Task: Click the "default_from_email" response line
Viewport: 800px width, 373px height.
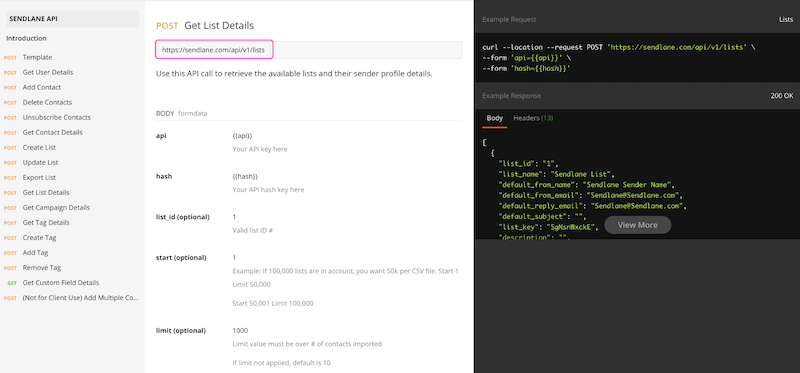Action: coord(591,195)
